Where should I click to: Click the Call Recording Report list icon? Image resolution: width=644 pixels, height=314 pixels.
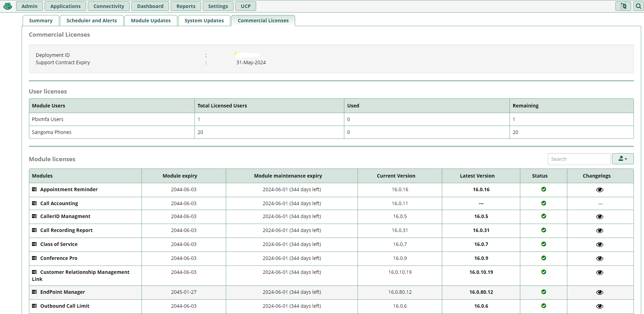point(34,230)
